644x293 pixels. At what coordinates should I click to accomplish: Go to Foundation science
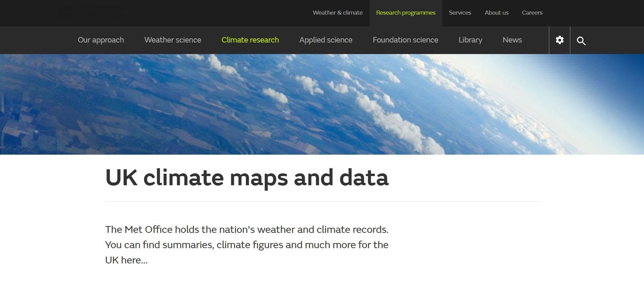point(405,40)
